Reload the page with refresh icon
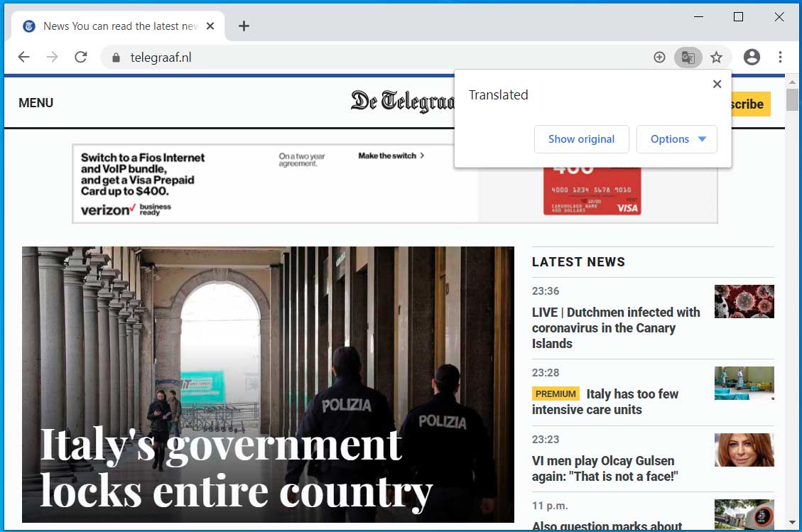Screen dimensions: 802x532 (x=81, y=58)
